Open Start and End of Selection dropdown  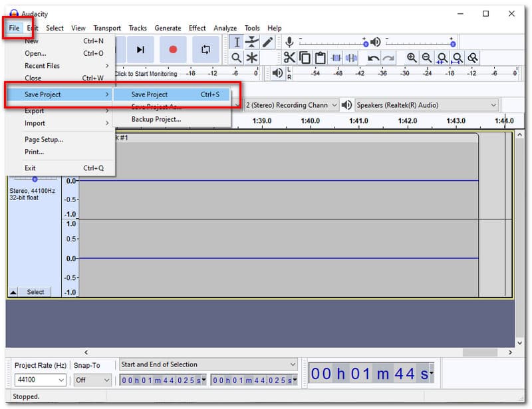209,364
